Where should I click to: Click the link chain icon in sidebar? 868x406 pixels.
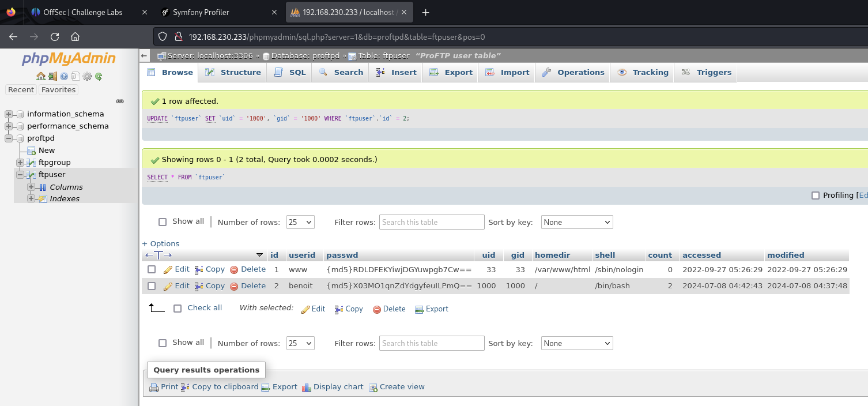pos(120,101)
